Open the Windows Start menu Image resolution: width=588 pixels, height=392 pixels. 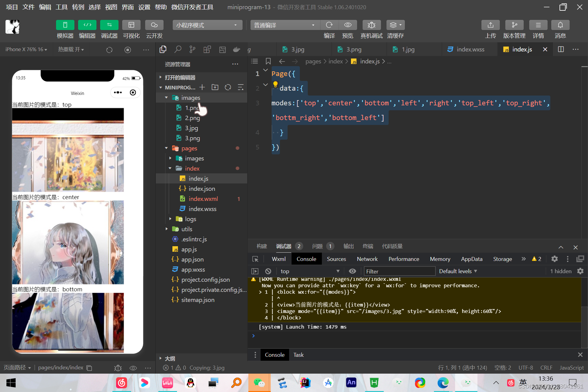click(x=11, y=383)
